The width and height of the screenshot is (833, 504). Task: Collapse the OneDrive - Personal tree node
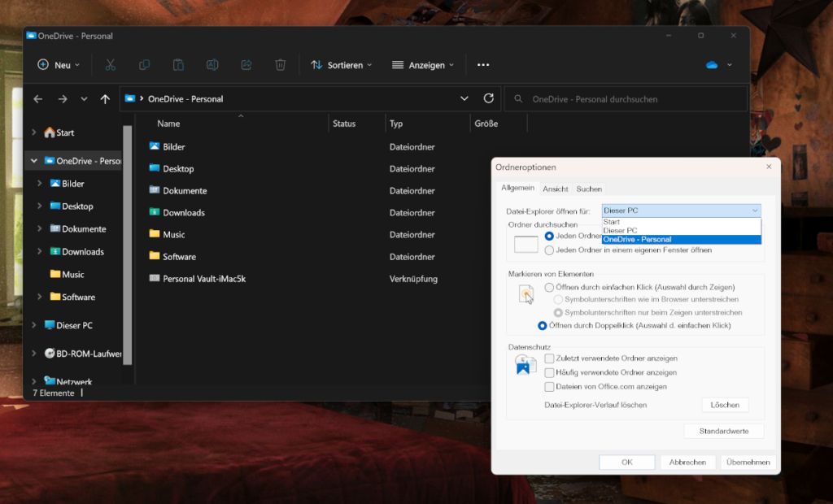click(x=34, y=160)
